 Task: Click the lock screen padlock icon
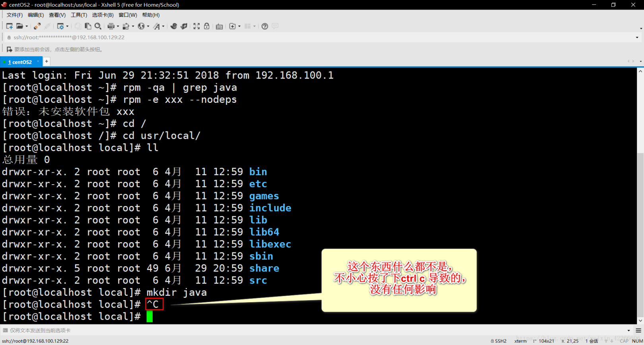click(x=207, y=26)
